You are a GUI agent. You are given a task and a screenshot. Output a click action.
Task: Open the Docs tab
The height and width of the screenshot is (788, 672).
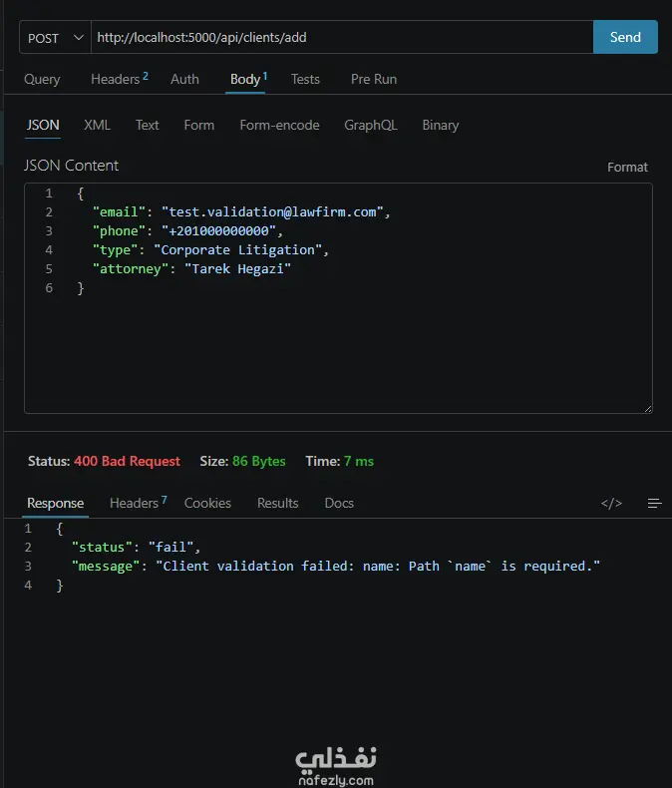coord(339,503)
